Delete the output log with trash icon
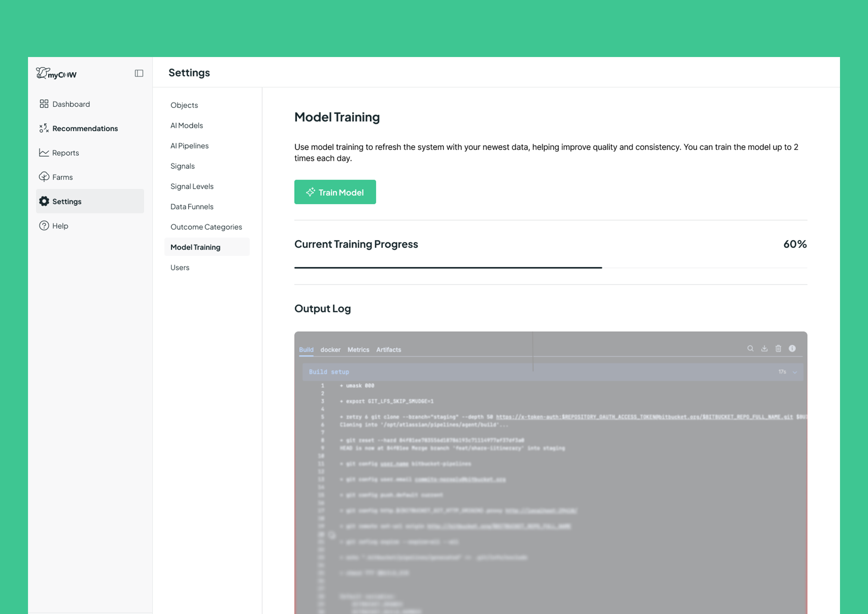The height and width of the screenshot is (614, 868). (778, 348)
